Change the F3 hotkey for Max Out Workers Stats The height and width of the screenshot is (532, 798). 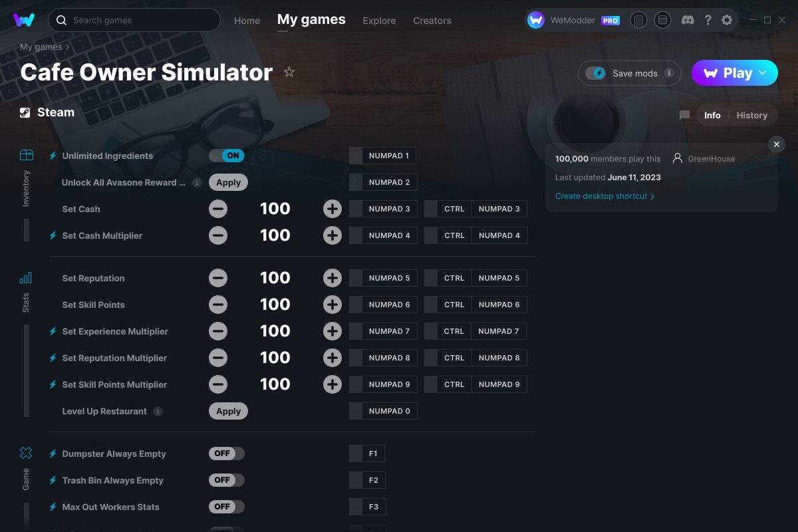[x=368, y=507]
